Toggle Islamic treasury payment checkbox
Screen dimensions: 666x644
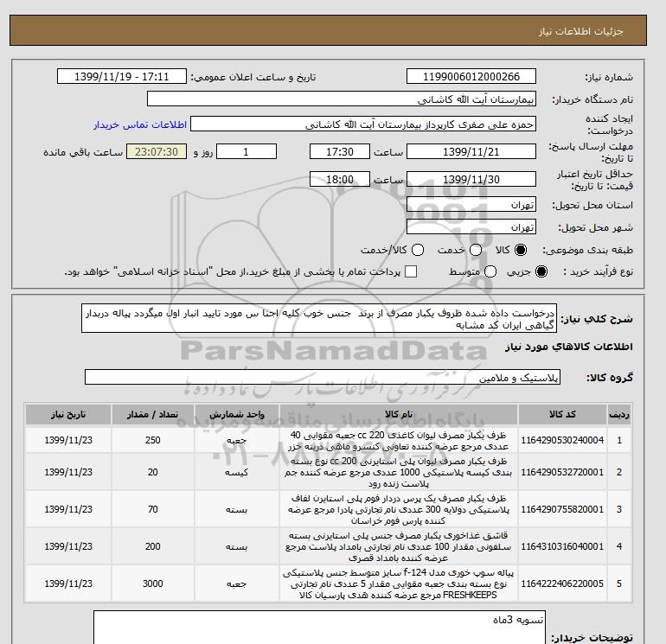[x=411, y=271]
